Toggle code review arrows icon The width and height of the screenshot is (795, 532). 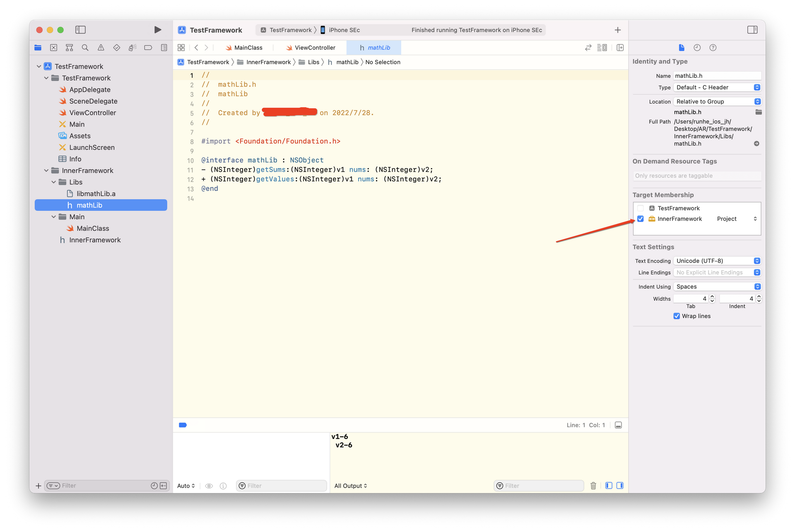click(588, 48)
